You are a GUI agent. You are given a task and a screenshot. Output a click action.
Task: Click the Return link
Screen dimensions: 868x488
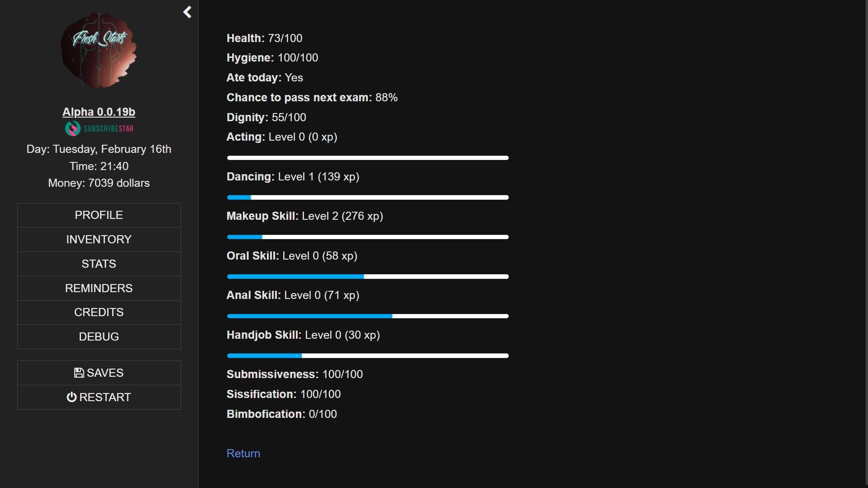click(243, 453)
